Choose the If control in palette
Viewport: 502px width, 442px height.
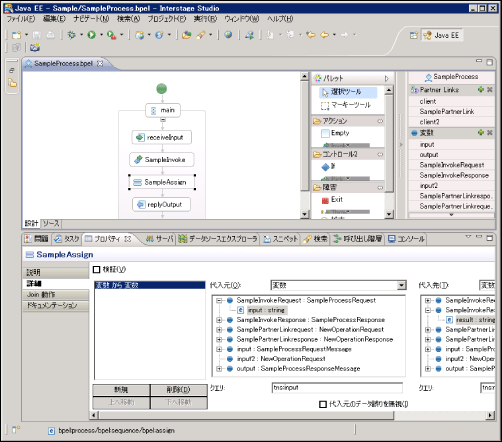coord(329,166)
